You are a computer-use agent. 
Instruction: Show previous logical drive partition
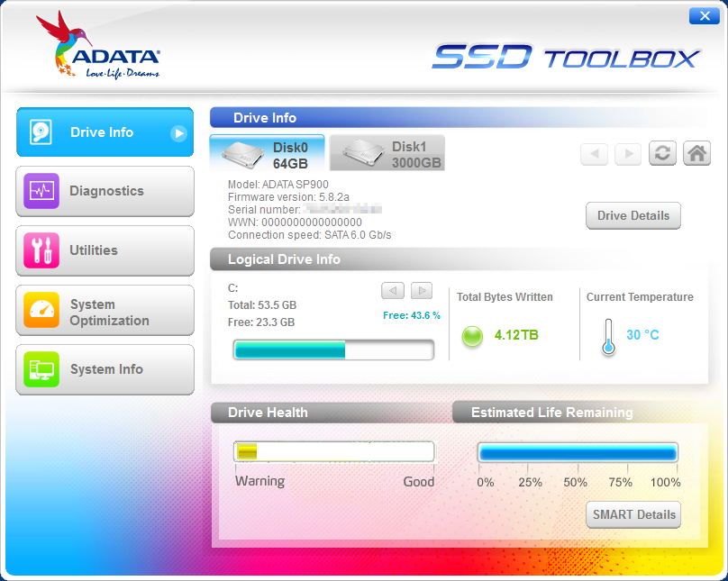pyautogui.click(x=392, y=290)
